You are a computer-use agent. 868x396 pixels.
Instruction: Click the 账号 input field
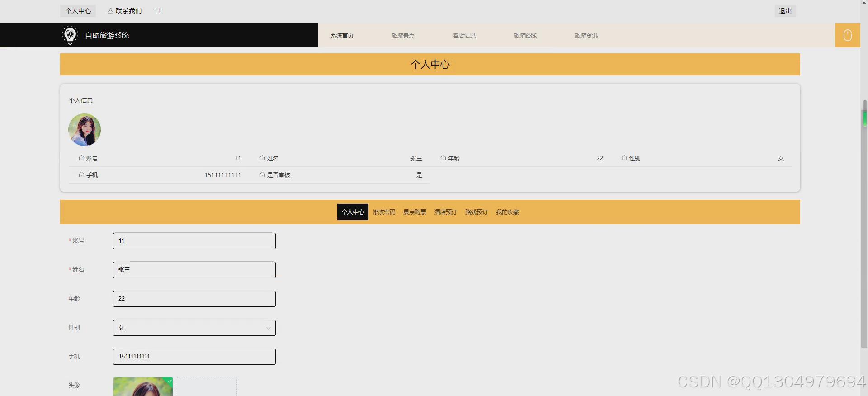point(194,241)
